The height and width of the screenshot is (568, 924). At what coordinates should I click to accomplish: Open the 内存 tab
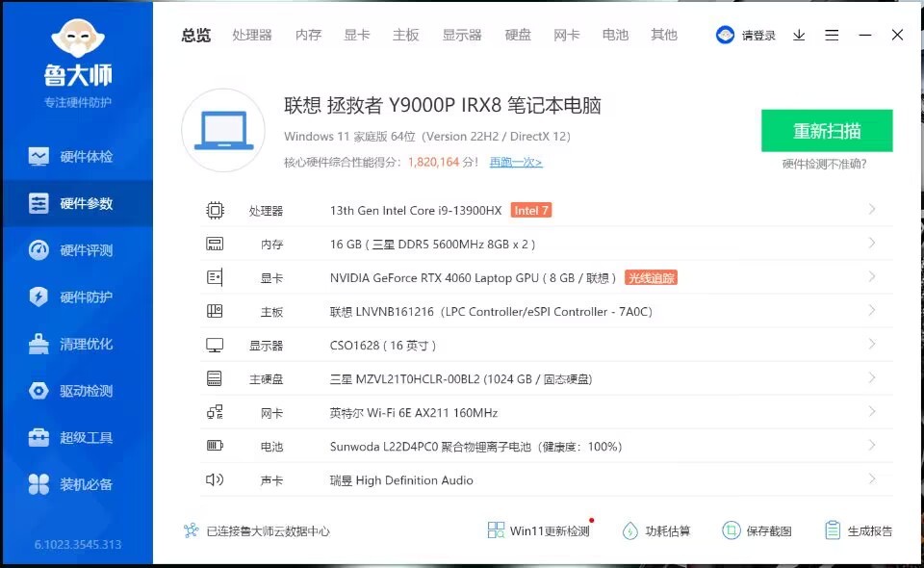309,36
